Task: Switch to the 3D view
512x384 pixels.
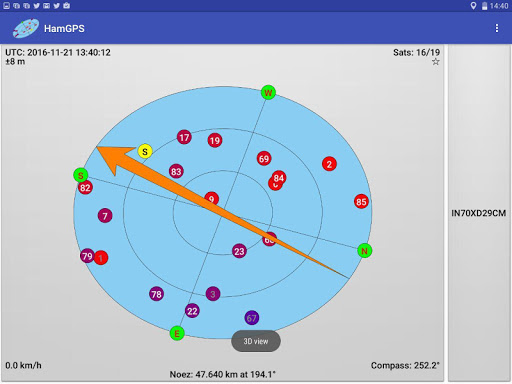Action: coord(256,341)
